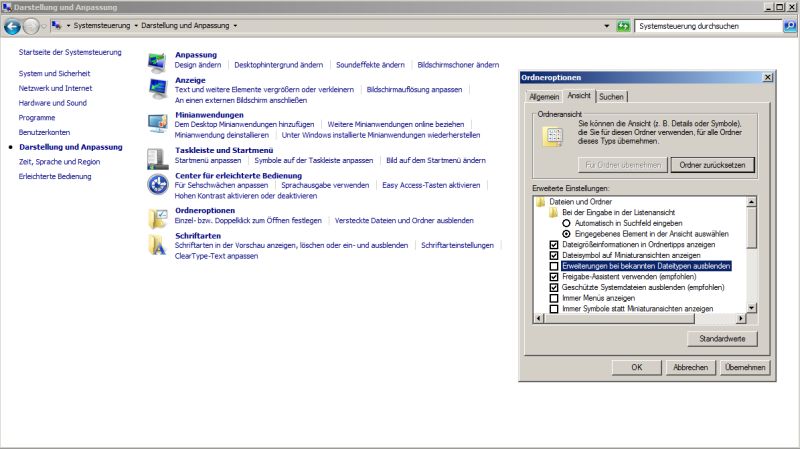Expand arrow after Darstellung und Anpassung breadcrumb
Screen dimensions: 800x449
pyautogui.click(x=235, y=26)
